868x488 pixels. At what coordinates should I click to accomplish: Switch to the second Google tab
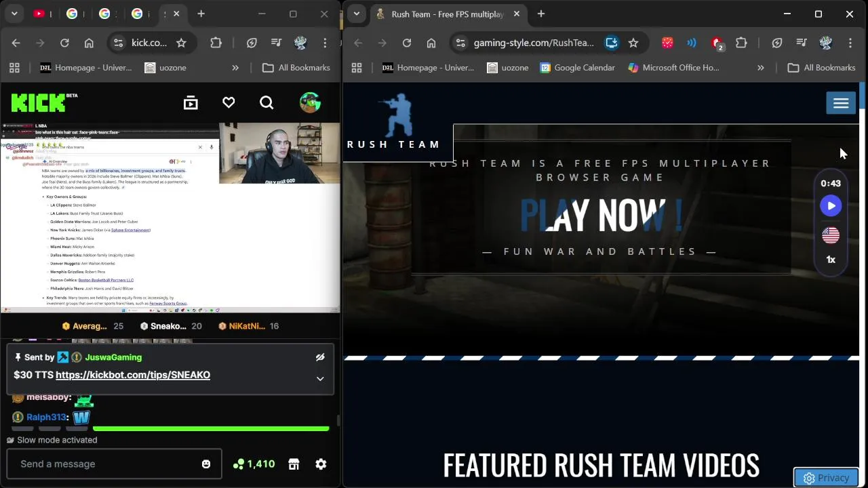tap(104, 14)
